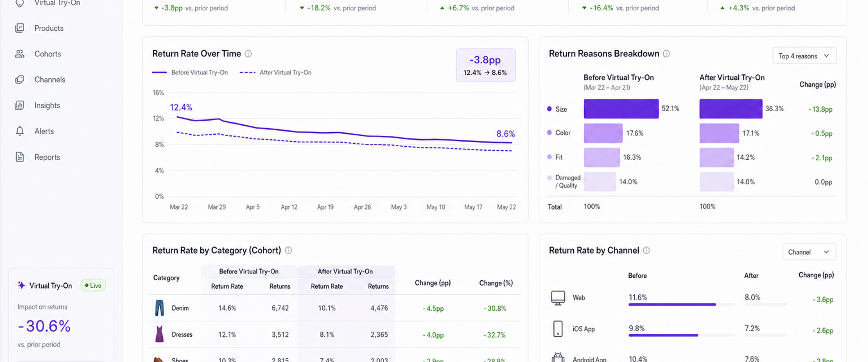Click info icon beside Return Rate Over Time
The height and width of the screenshot is (362, 868).
click(x=248, y=53)
